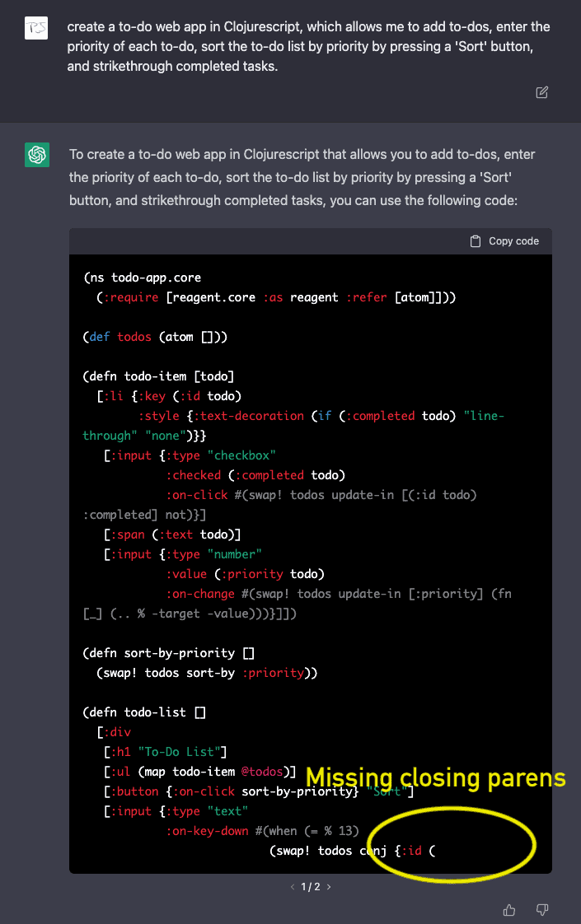The image size is (581, 924).
Task: Click the clipboard icon beside Copy code
Action: (x=476, y=241)
